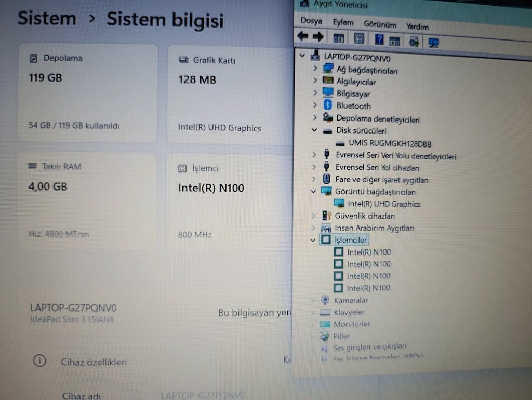Select the İşlemciler processor category icon
This screenshot has height=400, width=532.
point(326,239)
